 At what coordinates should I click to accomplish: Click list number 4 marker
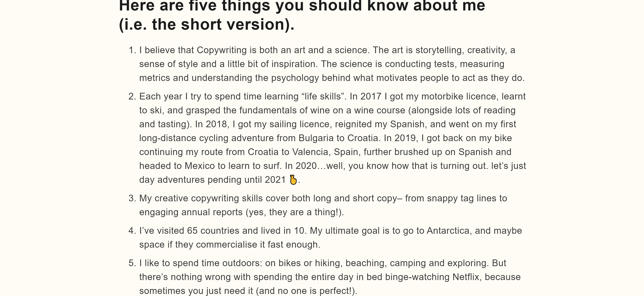[x=132, y=230]
